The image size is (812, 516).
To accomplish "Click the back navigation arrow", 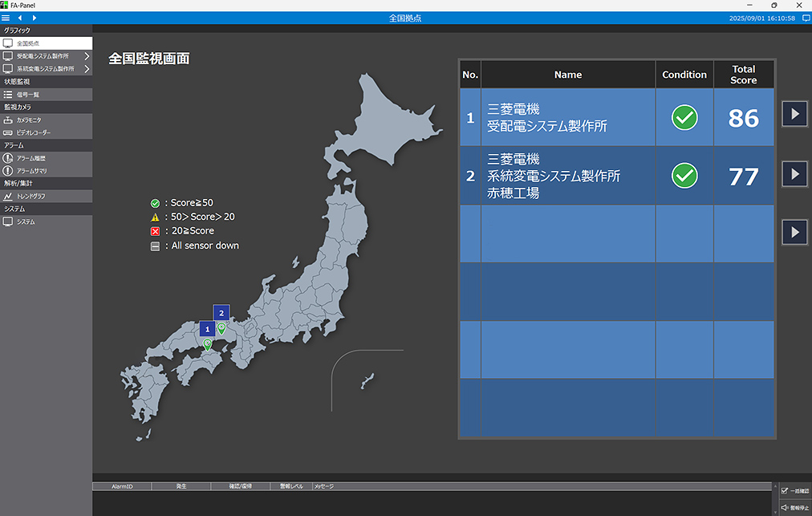I will click(x=20, y=18).
